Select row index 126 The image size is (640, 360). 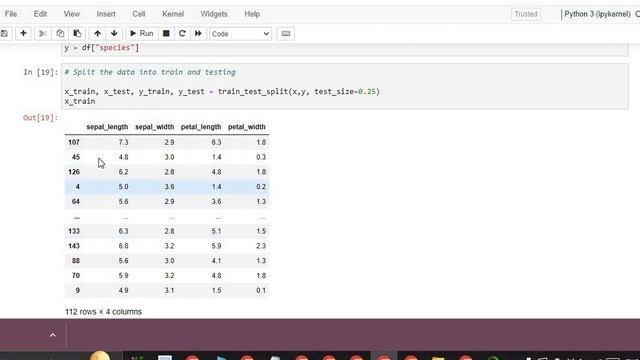point(74,172)
